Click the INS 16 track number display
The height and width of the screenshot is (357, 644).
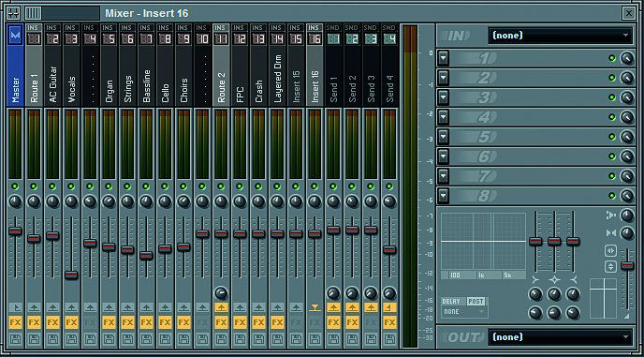[315, 39]
